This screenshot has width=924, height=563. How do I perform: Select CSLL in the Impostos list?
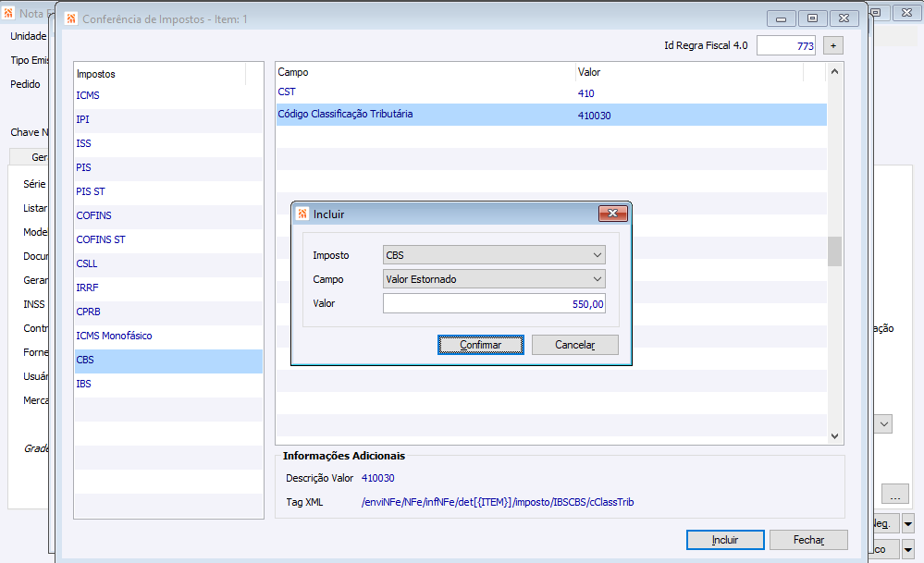click(x=168, y=263)
